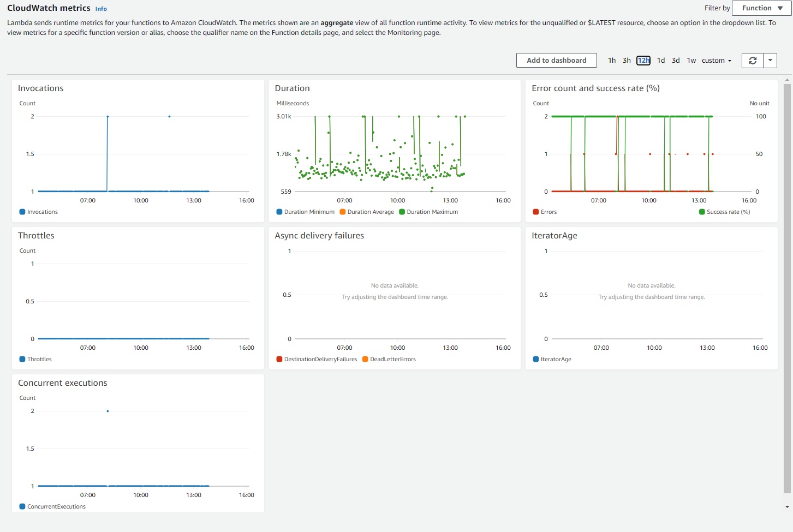Image resolution: width=793 pixels, height=532 pixels.
Task: Expand the Filter by Function dropdown
Action: 762,8
